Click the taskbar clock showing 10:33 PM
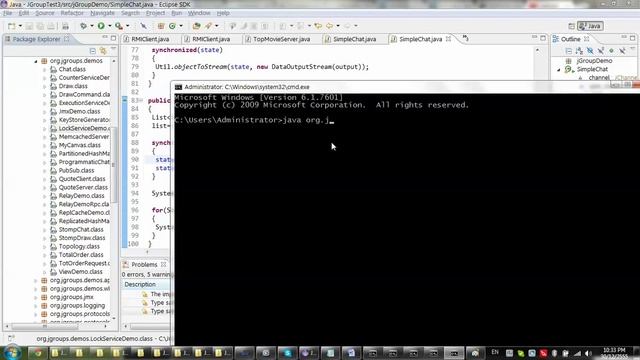The height and width of the screenshot is (360, 640). [x=614, y=353]
